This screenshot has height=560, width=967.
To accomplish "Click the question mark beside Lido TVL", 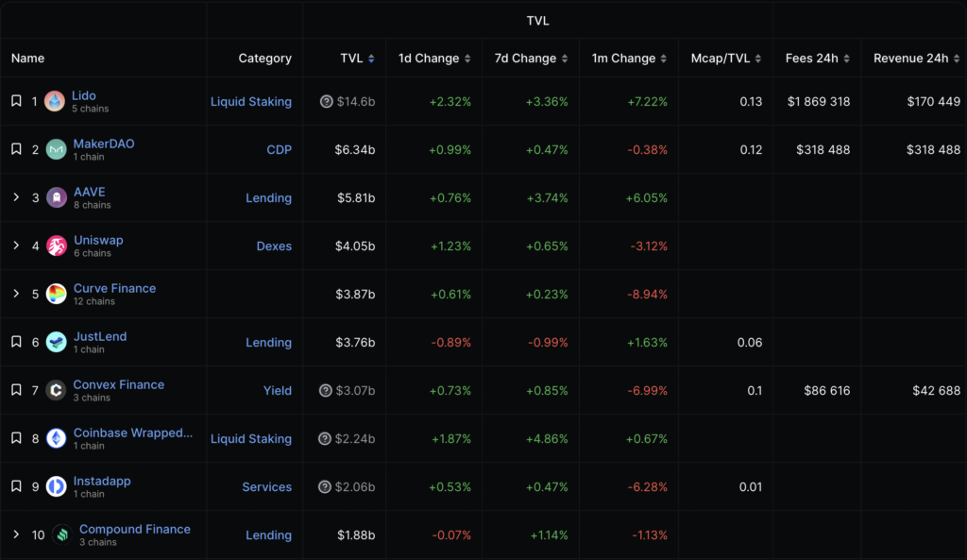I will 327,101.
